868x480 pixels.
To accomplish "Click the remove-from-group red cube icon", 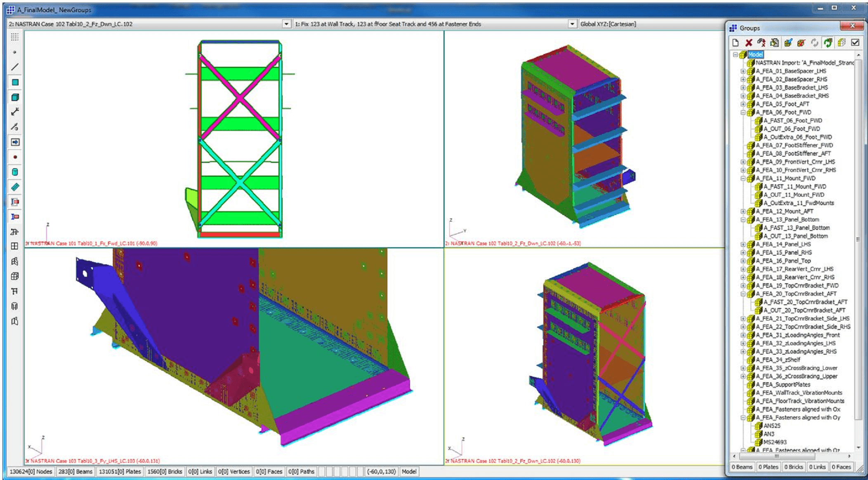I will pos(801,43).
